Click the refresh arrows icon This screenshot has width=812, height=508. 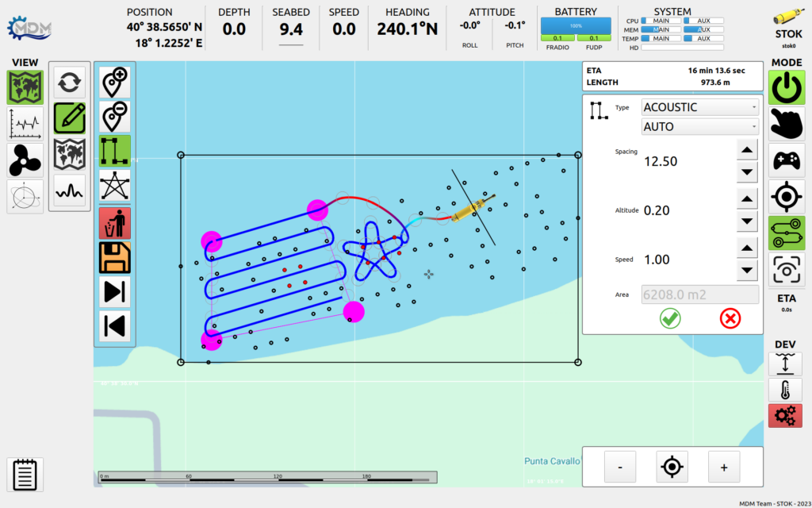point(70,83)
